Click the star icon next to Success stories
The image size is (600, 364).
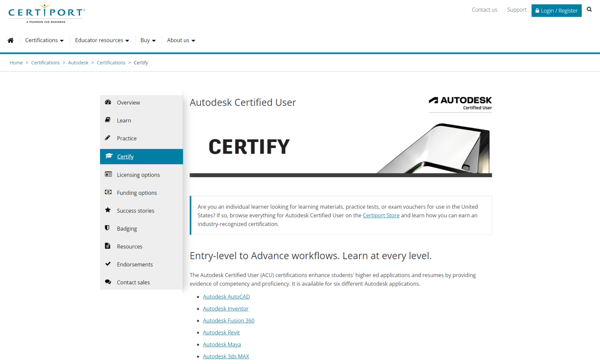coord(108,210)
